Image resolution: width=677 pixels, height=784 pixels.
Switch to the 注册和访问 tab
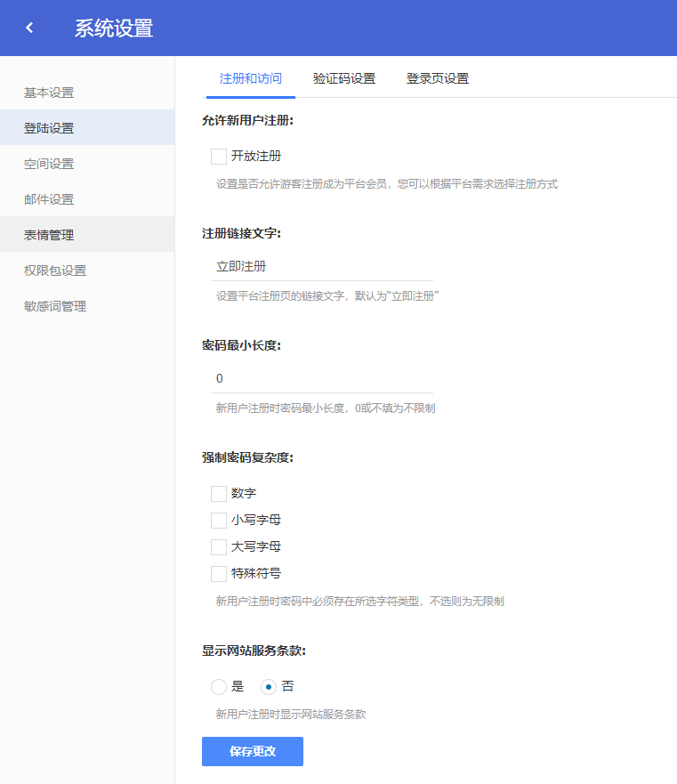pyautogui.click(x=251, y=78)
